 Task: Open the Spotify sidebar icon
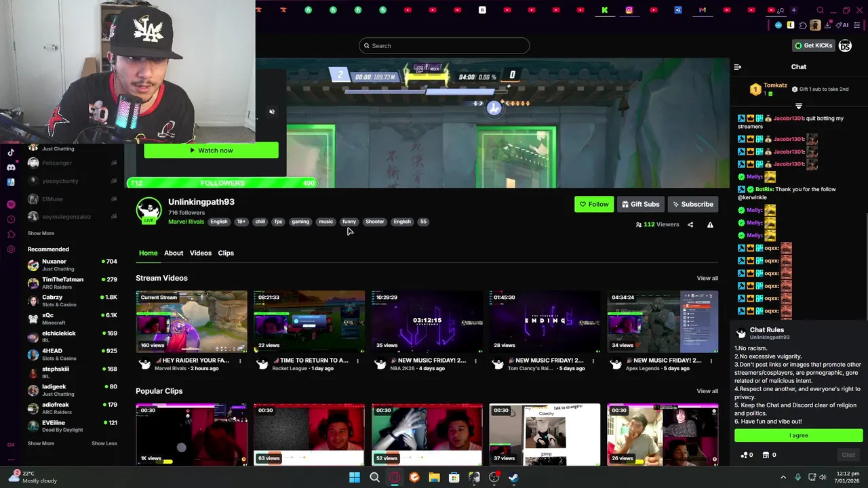click(11, 204)
